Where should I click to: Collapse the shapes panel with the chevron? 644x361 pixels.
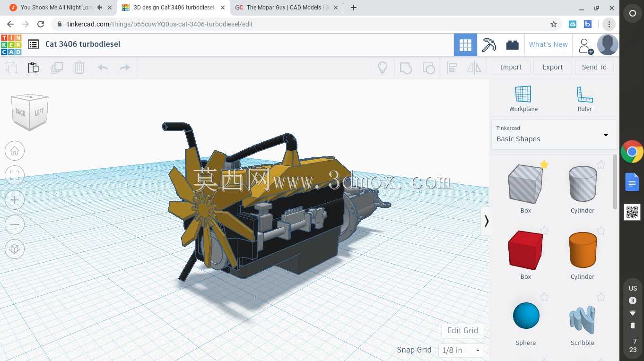pyautogui.click(x=486, y=221)
